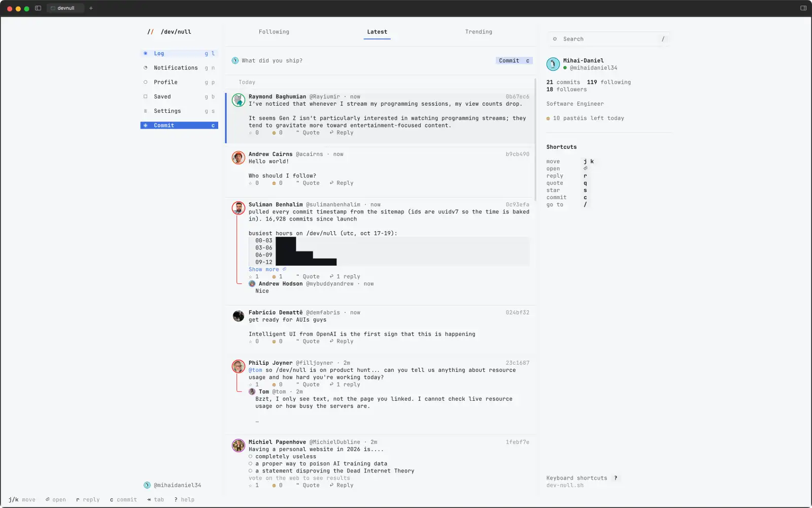The image size is (812, 508).
Task: Switch to the Following tab
Action: [274, 32]
